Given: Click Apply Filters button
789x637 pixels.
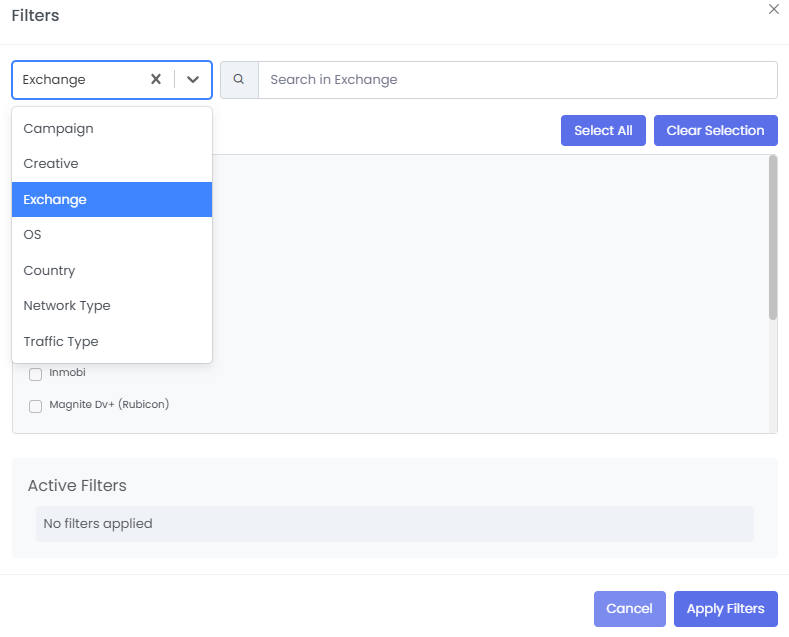Looking at the screenshot, I should click(725, 609).
